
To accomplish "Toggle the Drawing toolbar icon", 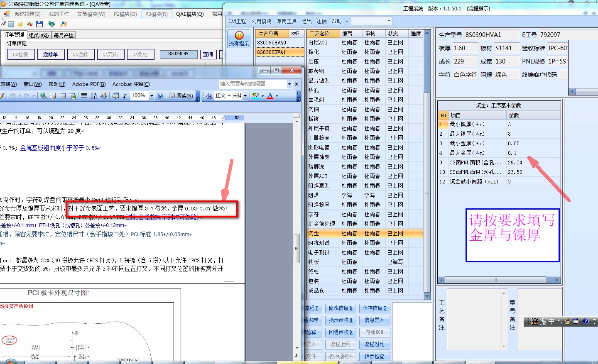I will click(103, 96).
